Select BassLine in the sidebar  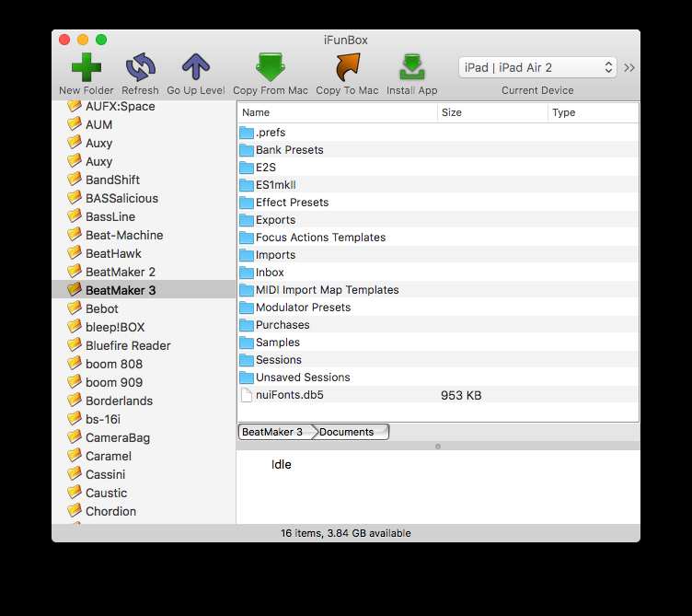point(144,216)
